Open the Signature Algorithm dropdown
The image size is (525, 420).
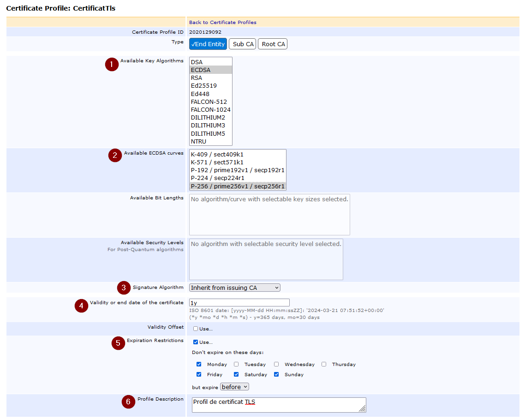click(x=234, y=288)
